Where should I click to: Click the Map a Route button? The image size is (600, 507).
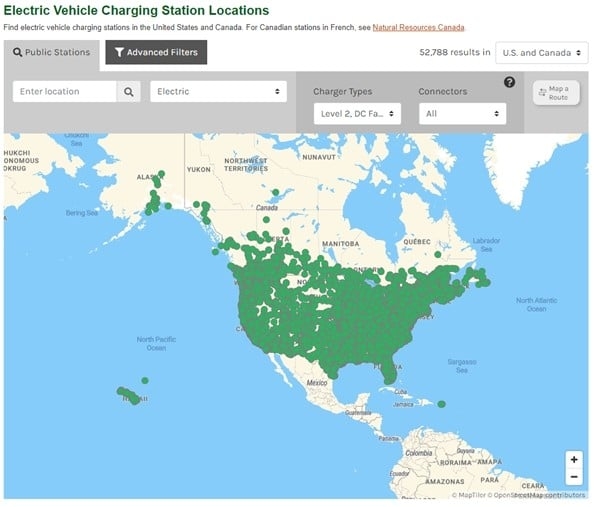[x=556, y=93]
